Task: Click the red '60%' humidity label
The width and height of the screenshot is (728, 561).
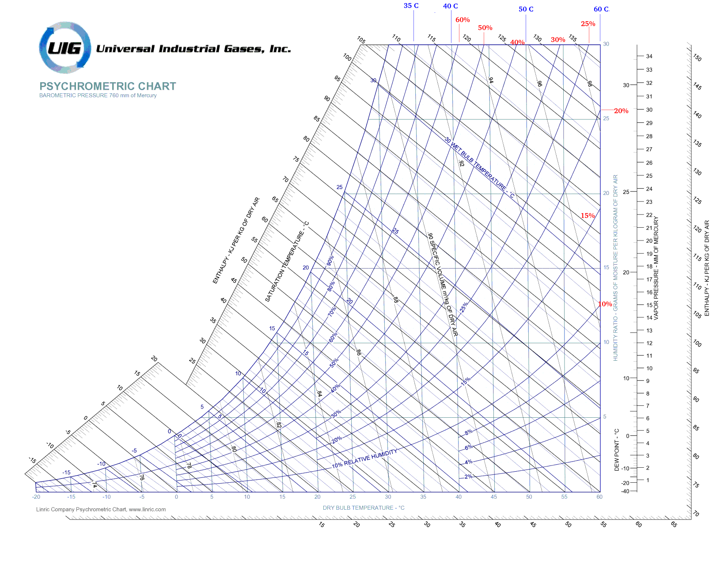Action: coord(463,20)
